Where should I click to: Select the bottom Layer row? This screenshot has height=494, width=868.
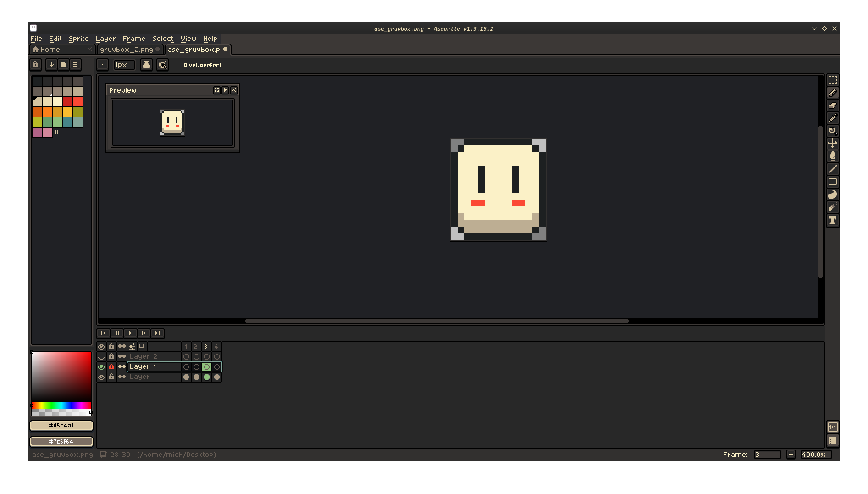coord(154,377)
